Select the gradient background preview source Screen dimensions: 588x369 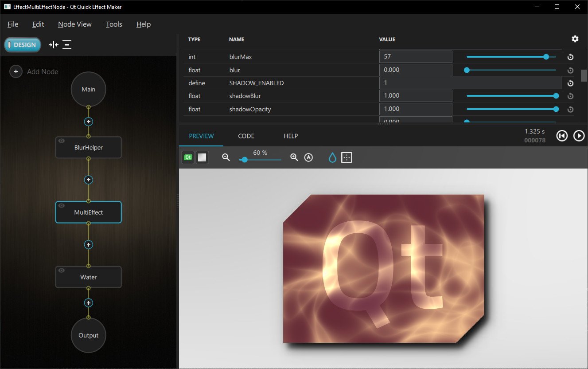[202, 157]
